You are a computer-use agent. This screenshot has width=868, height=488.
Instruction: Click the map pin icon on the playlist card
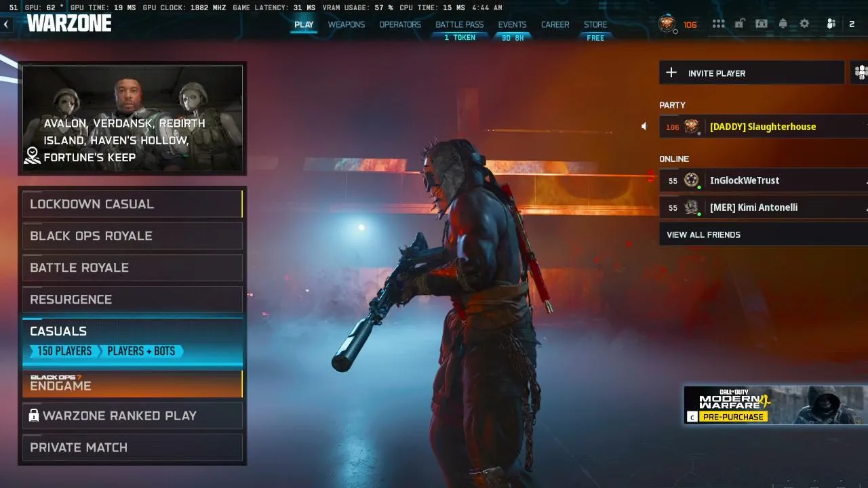(x=33, y=156)
